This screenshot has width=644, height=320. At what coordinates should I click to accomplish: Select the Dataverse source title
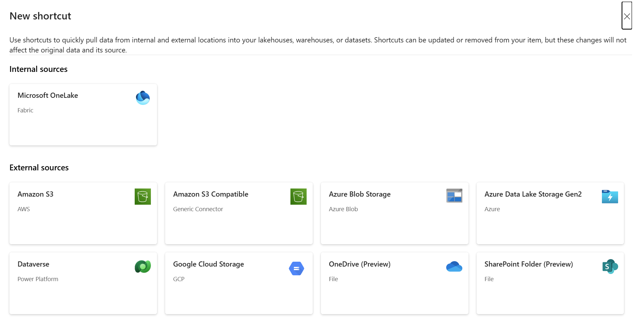coord(33,264)
